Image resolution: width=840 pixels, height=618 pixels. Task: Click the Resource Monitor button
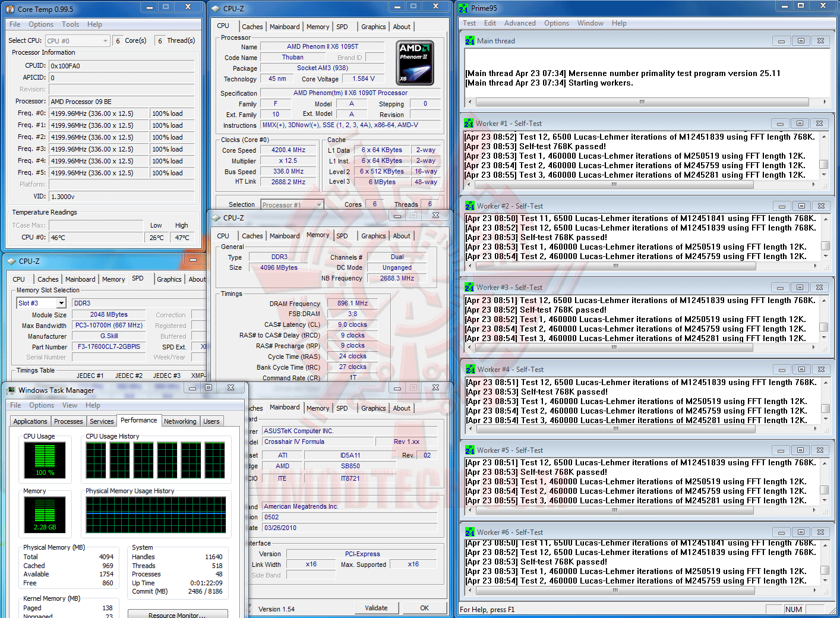tap(177, 614)
